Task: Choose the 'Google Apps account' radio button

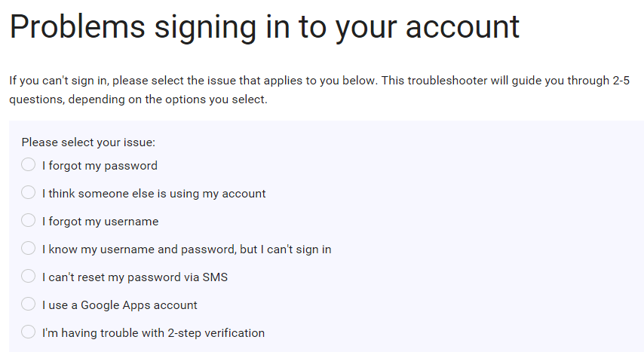Action: pyautogui.click(x=29, y=305)
